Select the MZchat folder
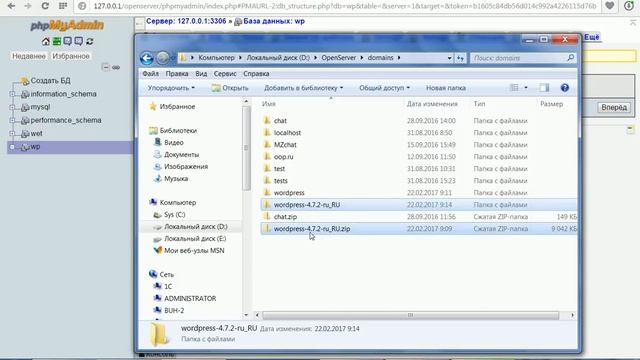The image size is (640, 360). [285, 144]
